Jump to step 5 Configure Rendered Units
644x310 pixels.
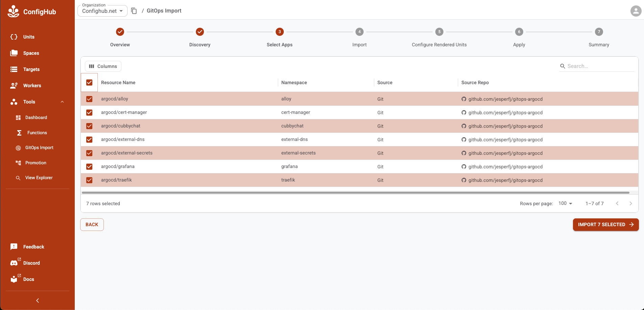click(439, 37)
